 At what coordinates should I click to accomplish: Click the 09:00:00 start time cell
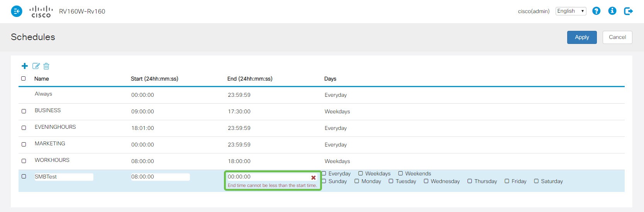[142, 111]
